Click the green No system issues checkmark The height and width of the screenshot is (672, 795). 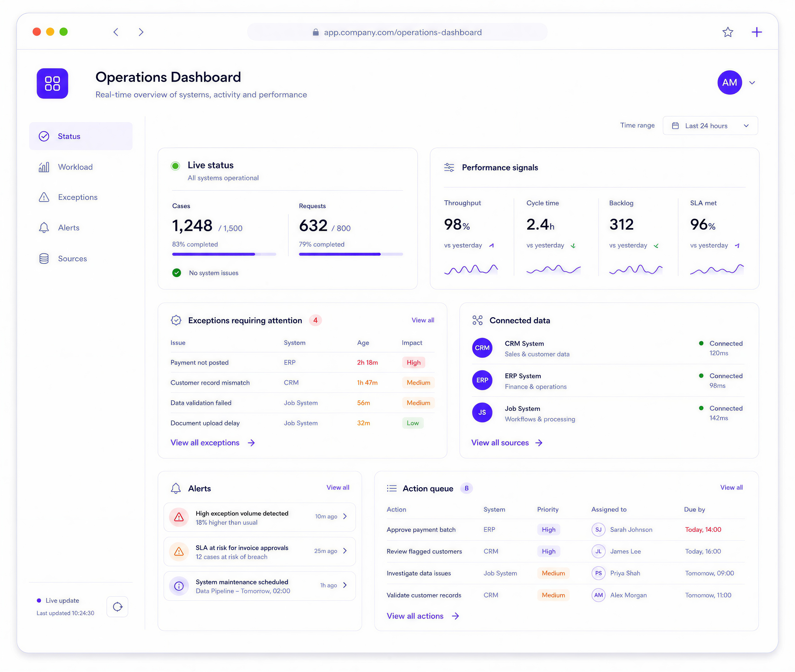(176, 273)
